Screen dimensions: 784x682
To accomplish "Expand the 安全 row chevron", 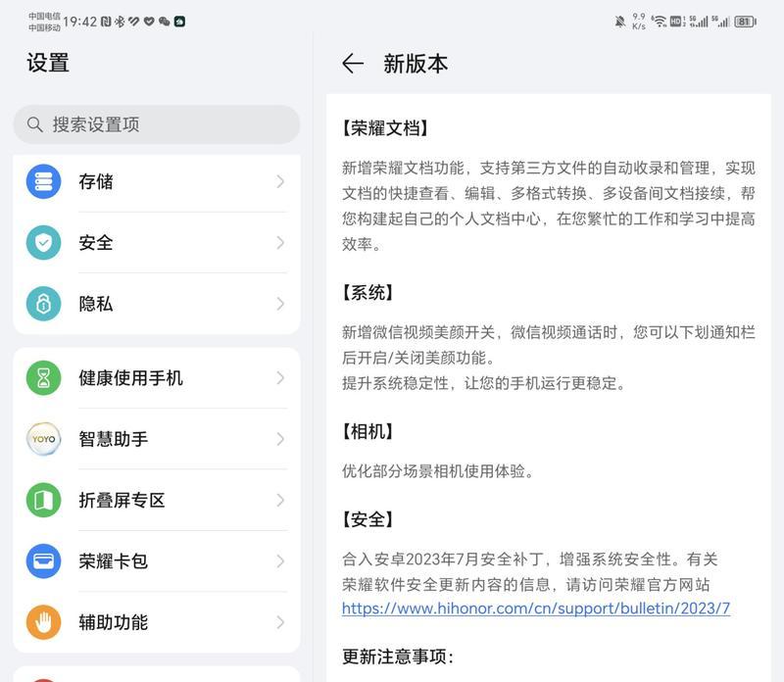I will click(x=280, y=242).
